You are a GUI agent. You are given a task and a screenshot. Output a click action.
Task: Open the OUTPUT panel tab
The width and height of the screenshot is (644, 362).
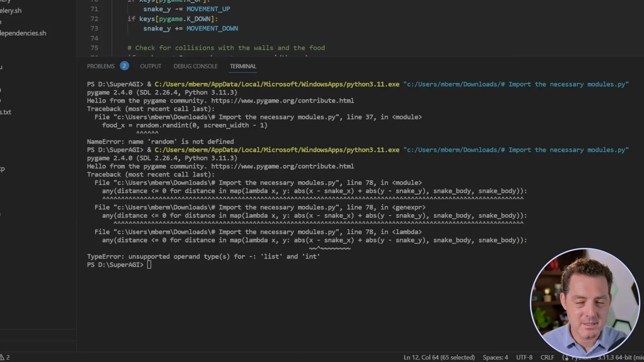[x=151, y=66]
